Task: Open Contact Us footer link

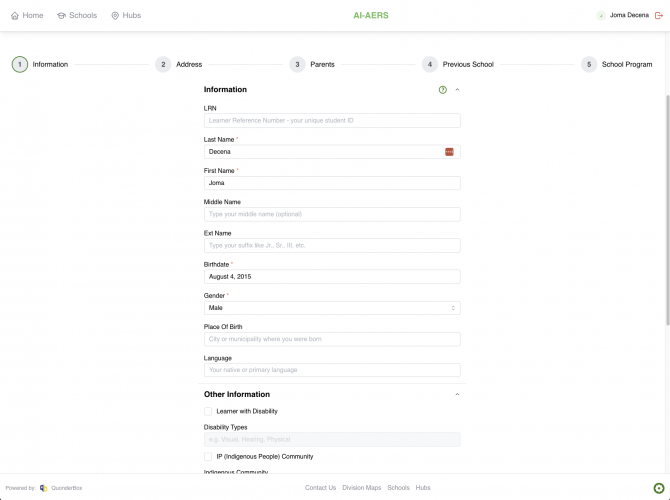Action: pyautogui.click(x=320, y=488)
